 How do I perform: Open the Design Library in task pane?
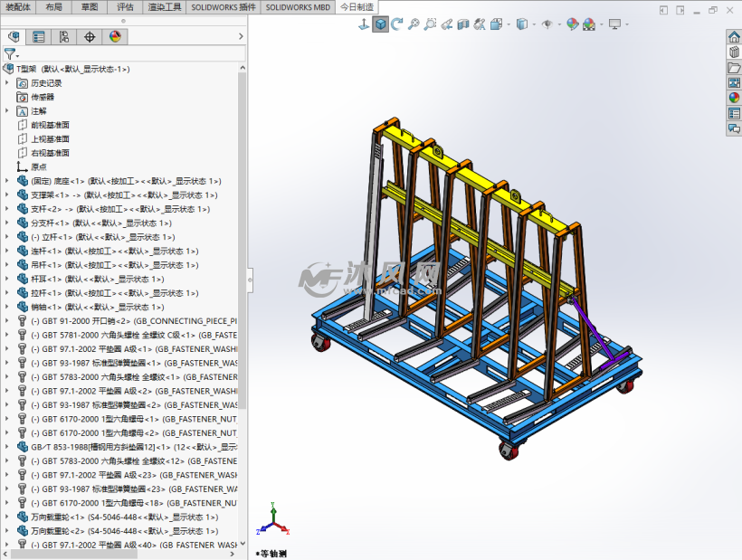pos(734,52)
